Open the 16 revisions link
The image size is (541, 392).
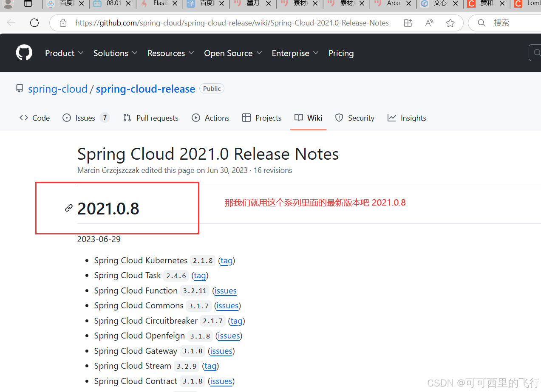coord(273,170)
